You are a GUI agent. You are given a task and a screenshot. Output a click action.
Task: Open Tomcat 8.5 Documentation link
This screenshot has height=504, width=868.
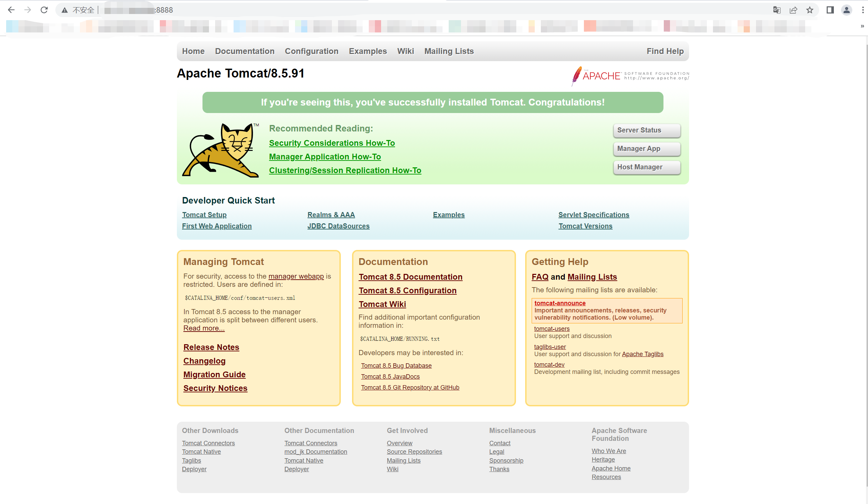click(x=410, y=277)
